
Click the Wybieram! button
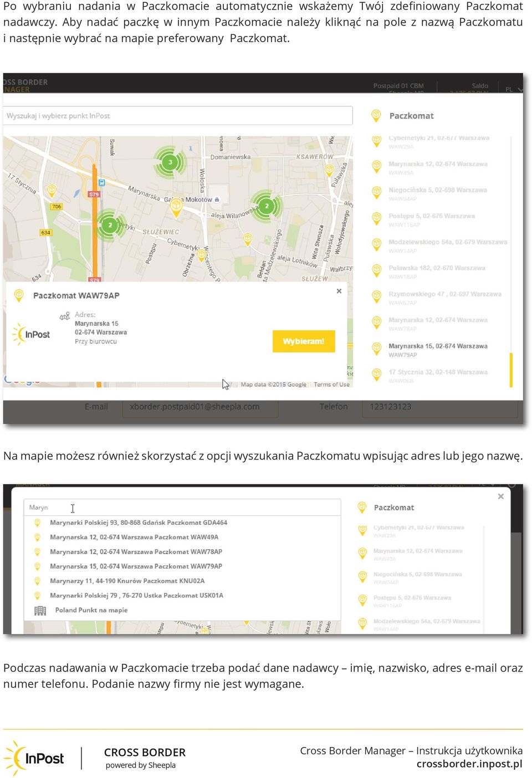point(304,341)
